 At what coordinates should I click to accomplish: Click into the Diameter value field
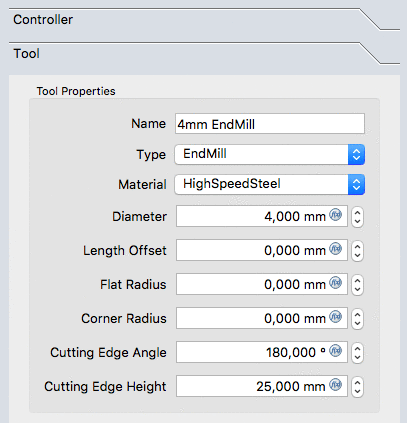(x=262, y=216)
